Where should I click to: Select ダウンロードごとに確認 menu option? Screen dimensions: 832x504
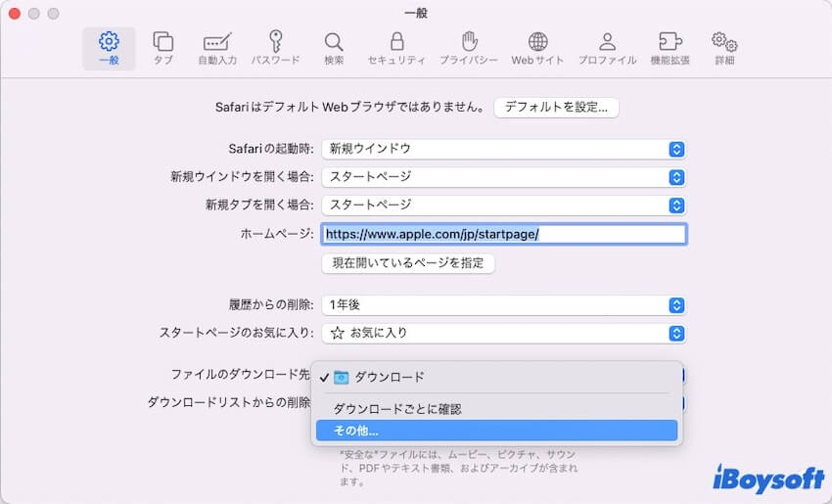click(496, 409)
